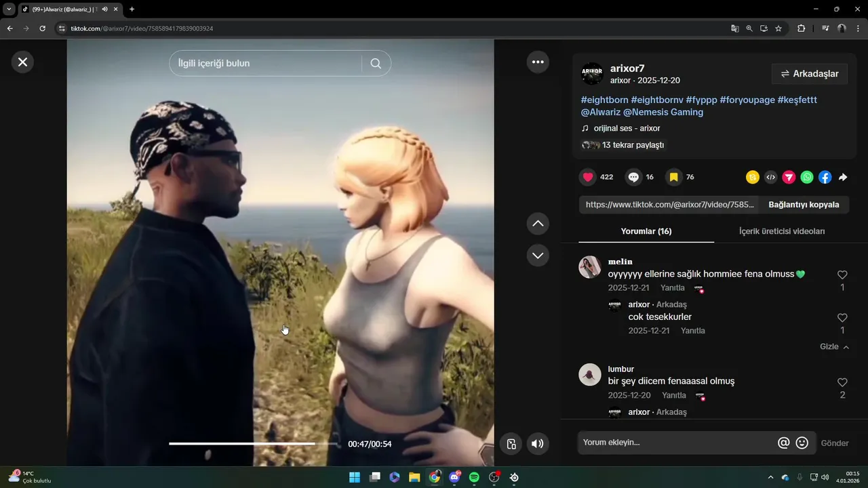Reply to lumbur's comment via 'Yanıtla'

674,395
